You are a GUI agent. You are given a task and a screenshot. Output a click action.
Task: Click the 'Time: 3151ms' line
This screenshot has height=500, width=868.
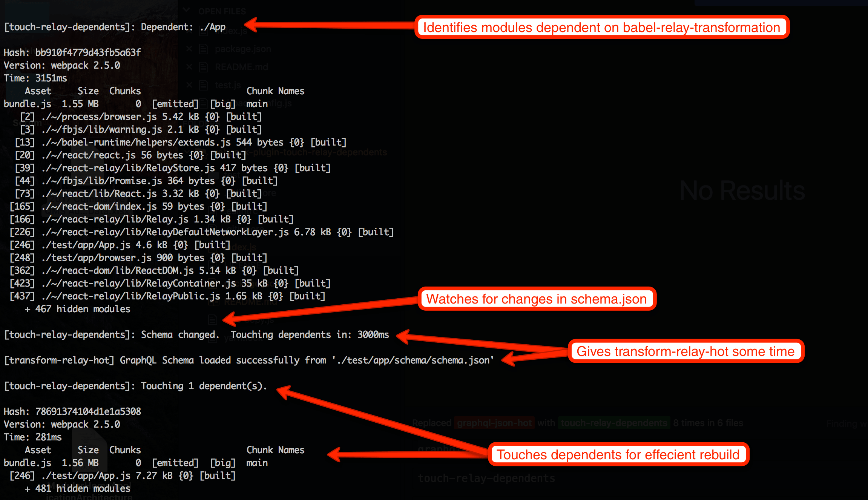[35, 78]
